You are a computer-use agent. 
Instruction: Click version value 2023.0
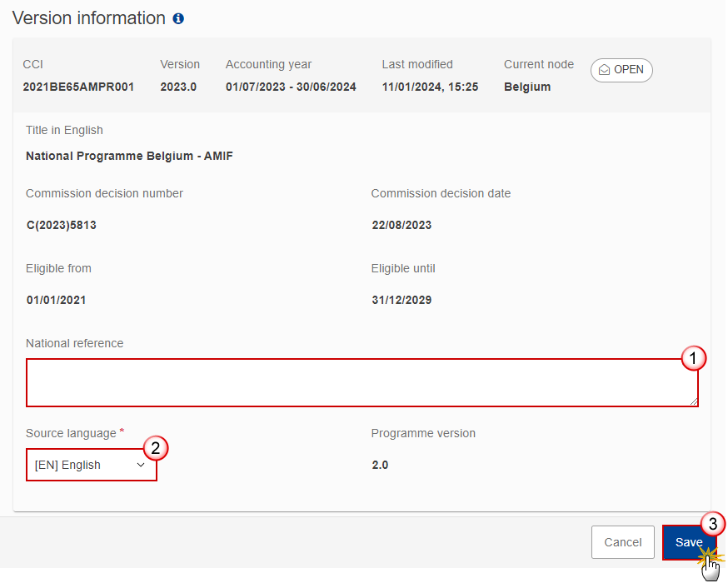[178, 87]
